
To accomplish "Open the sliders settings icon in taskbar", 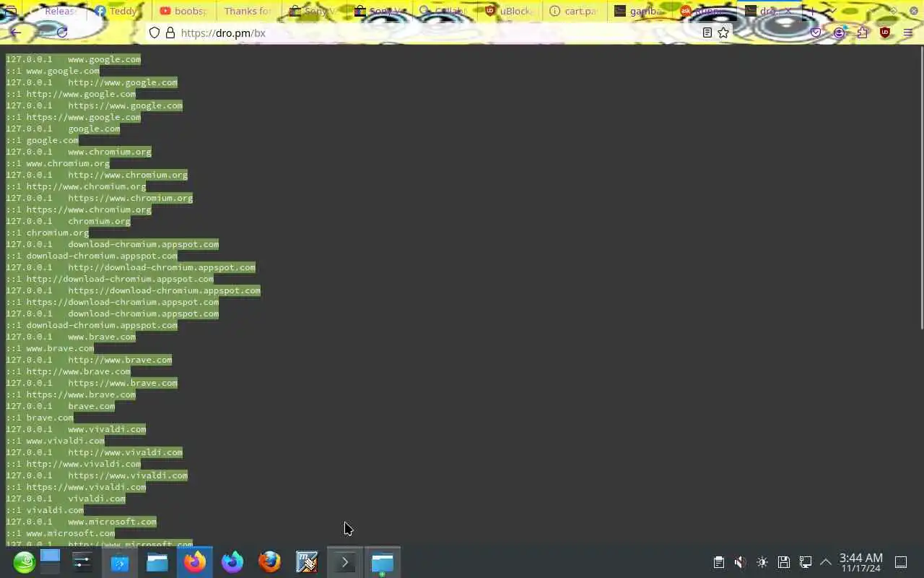I will pyautogui.click(x=82, y=562).
